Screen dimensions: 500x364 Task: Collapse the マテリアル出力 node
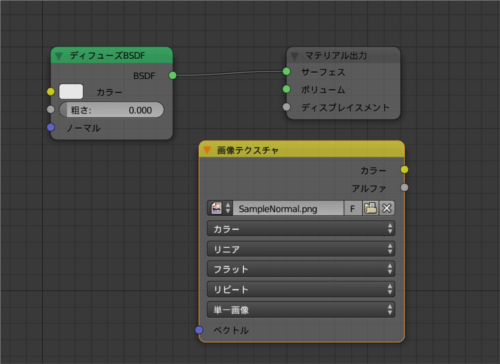295,56
